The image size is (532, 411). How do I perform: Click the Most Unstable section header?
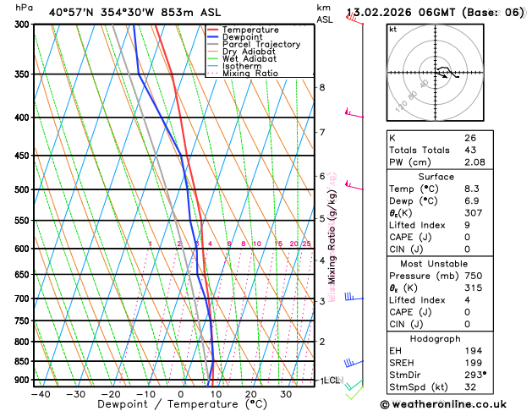[434, 264]
